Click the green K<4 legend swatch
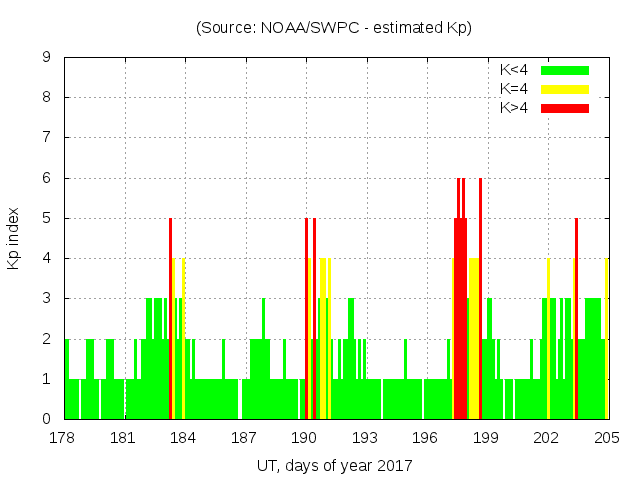 (x=565, y=70)
